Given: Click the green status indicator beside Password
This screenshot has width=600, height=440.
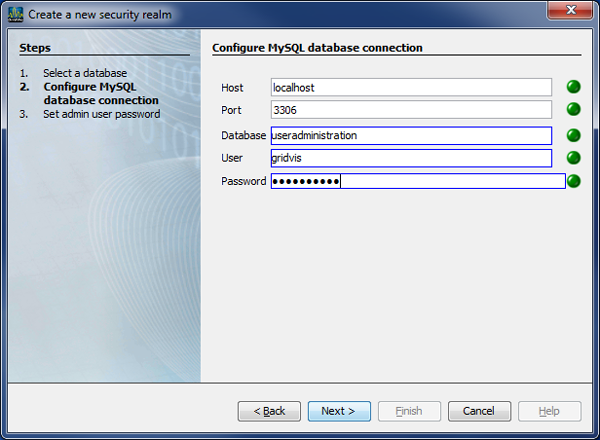Looking at the screenshot, I should point(573,181).
